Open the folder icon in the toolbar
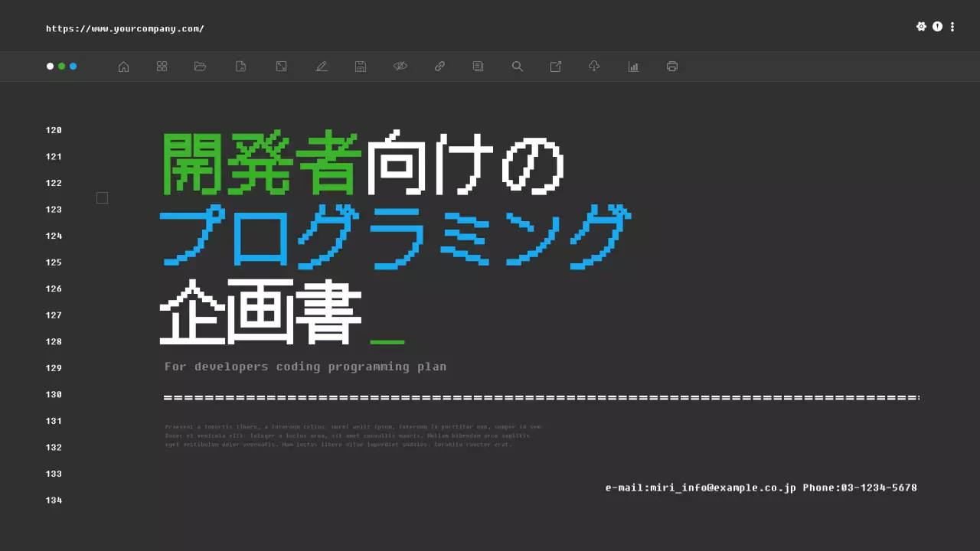The image size is (980, 551). click(x=200, y=67)
